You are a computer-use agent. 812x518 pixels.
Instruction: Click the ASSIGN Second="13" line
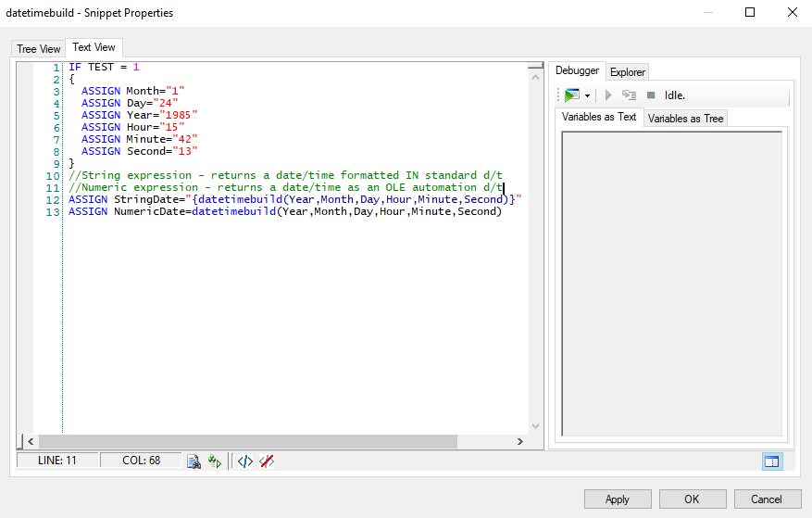pyautogui.click(x=139, y=151)
